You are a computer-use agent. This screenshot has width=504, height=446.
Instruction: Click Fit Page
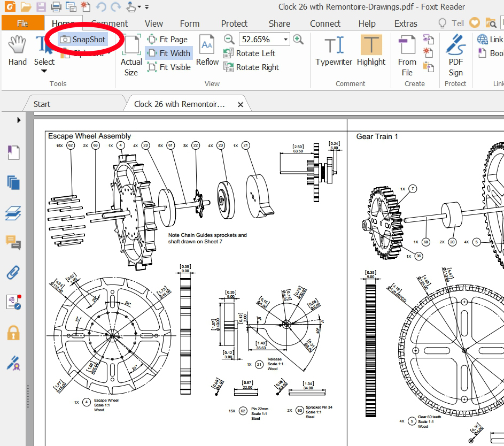[167, 39]
